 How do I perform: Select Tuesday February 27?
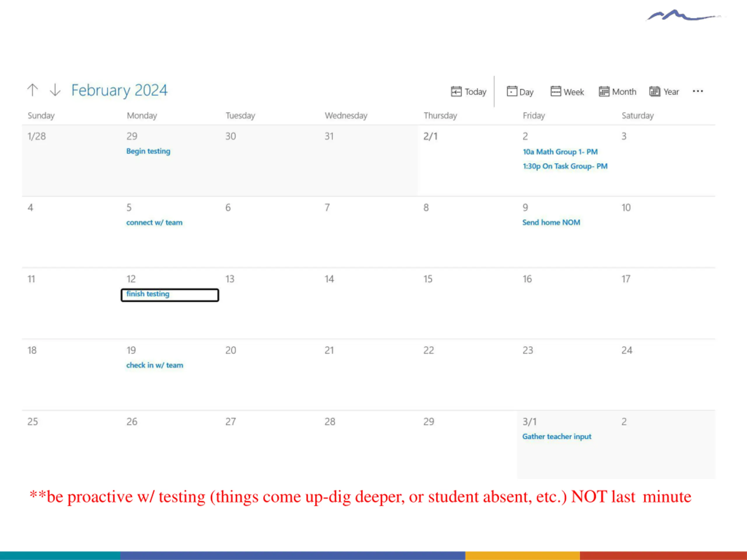(x=231, y=421)
